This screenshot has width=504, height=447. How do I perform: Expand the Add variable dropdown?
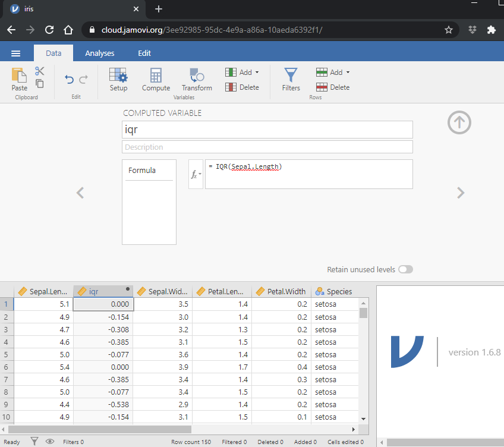(257, 73)
